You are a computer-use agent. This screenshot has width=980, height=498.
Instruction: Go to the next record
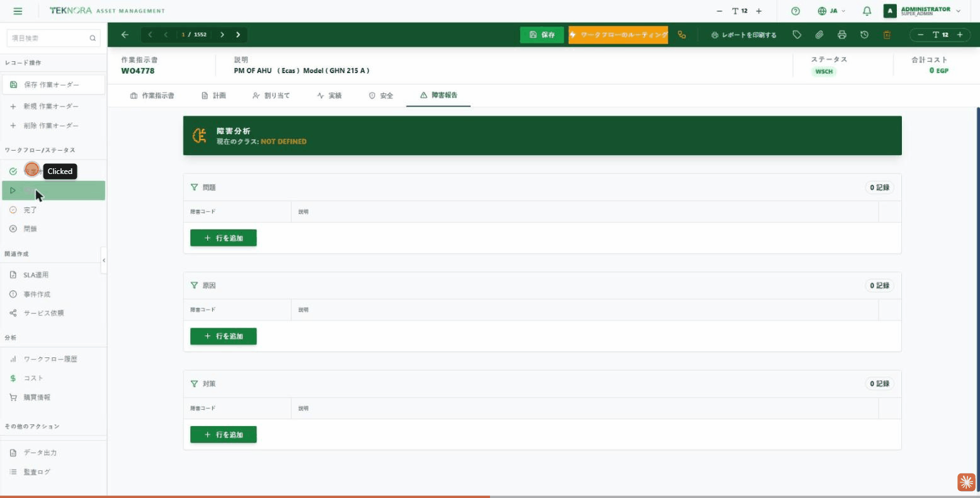click(x=222, y=35)
